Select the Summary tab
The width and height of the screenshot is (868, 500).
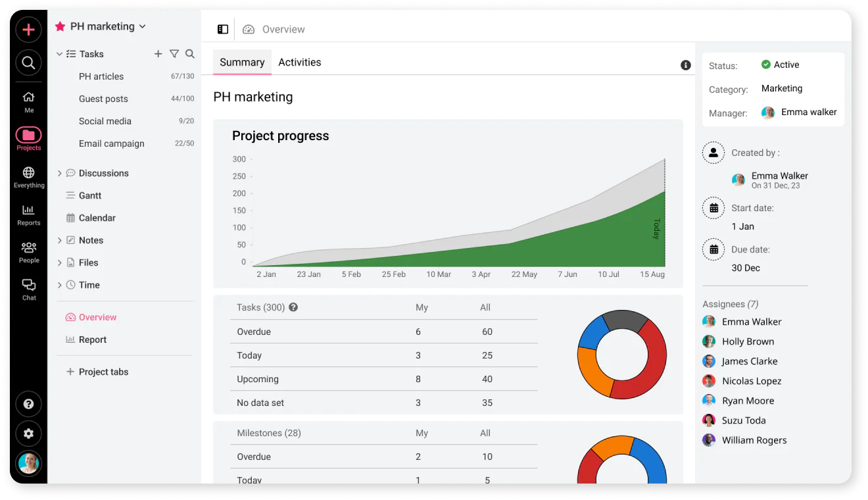coord(242,62)
